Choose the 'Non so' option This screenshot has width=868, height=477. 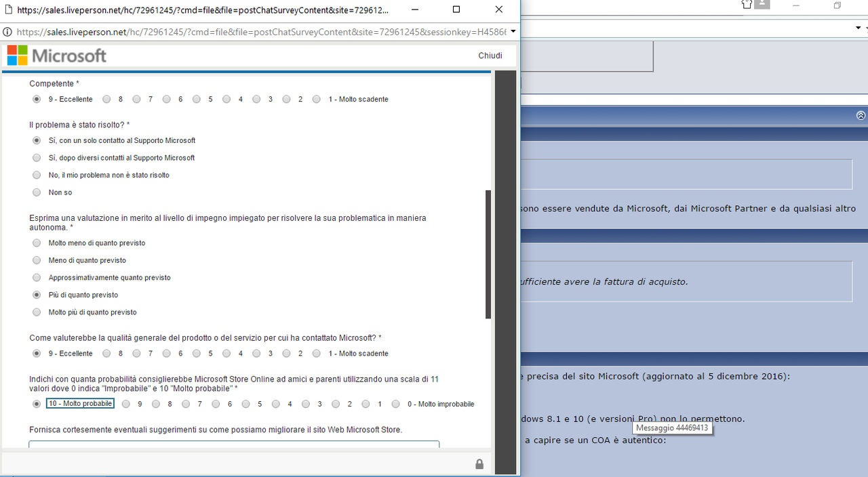[37, 192]
